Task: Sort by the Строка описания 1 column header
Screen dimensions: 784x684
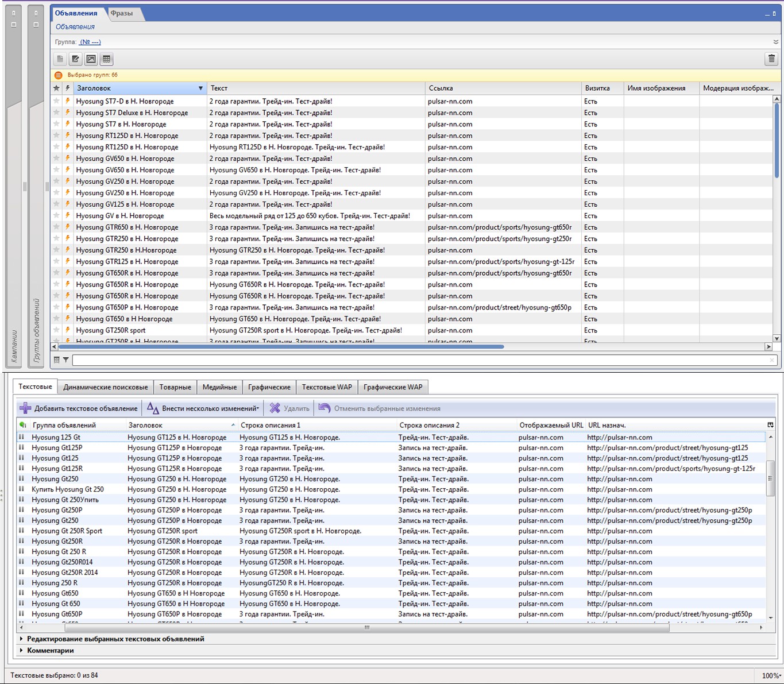Action: pyautogui.click(x=317, y=425)
